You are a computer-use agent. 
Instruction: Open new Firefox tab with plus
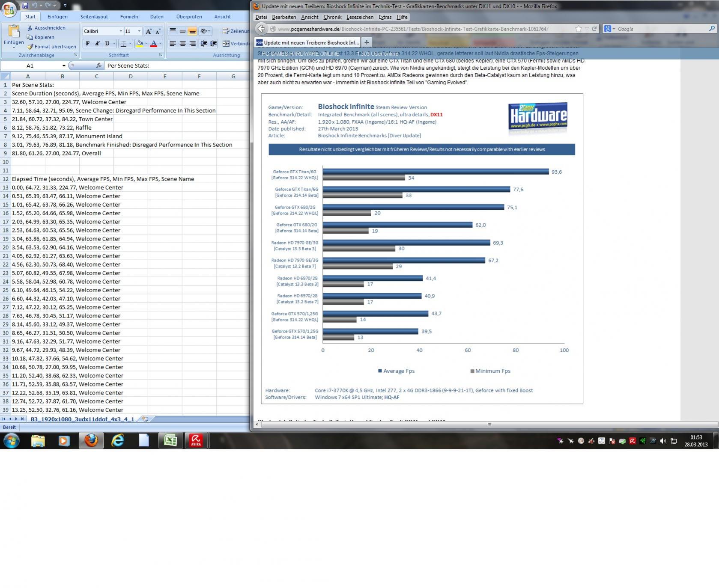367,42
